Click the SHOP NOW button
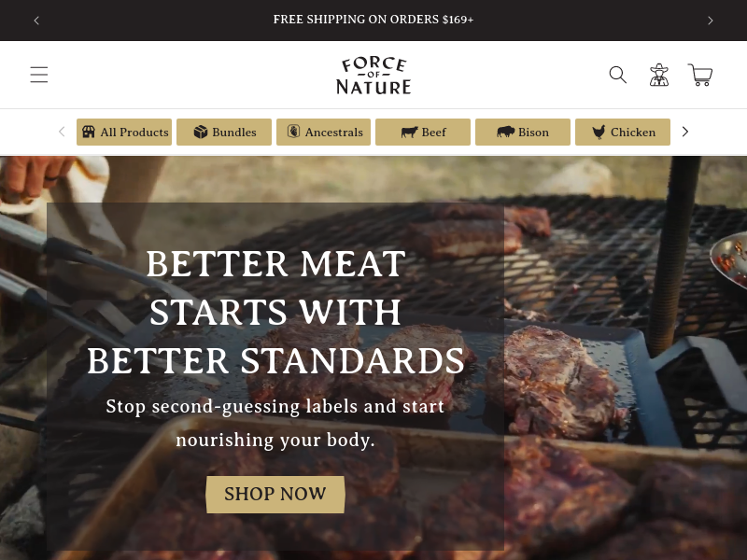This screenshot has height=560, width=747. [x=275, y=495]
